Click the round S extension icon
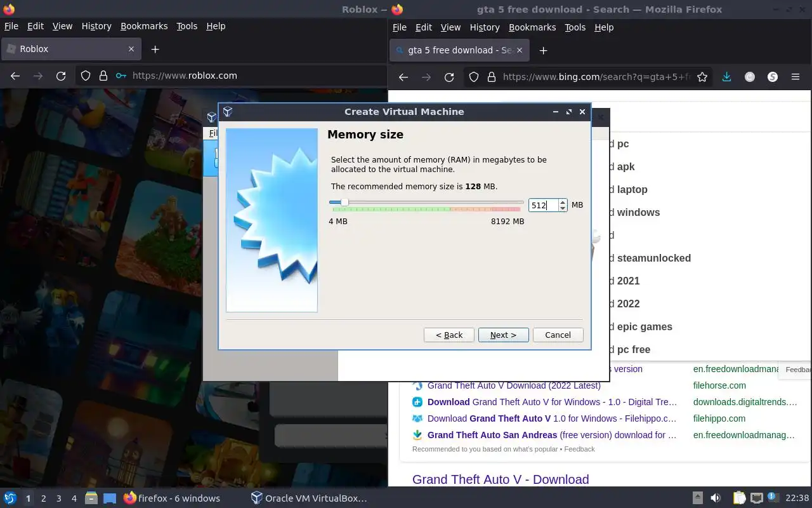The width and height of the screenshot is (812, 508). click(773, 77)
